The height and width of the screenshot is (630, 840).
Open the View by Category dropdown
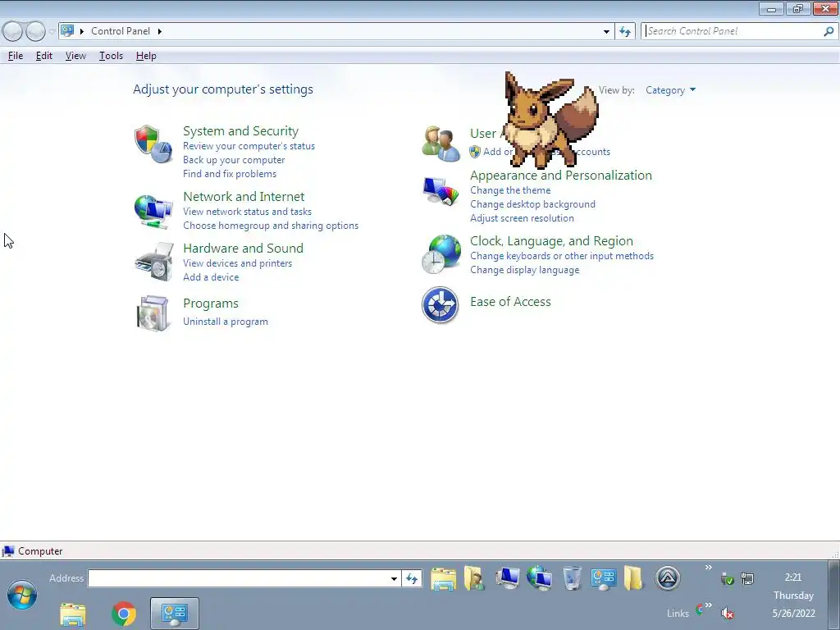pos(670,90)
